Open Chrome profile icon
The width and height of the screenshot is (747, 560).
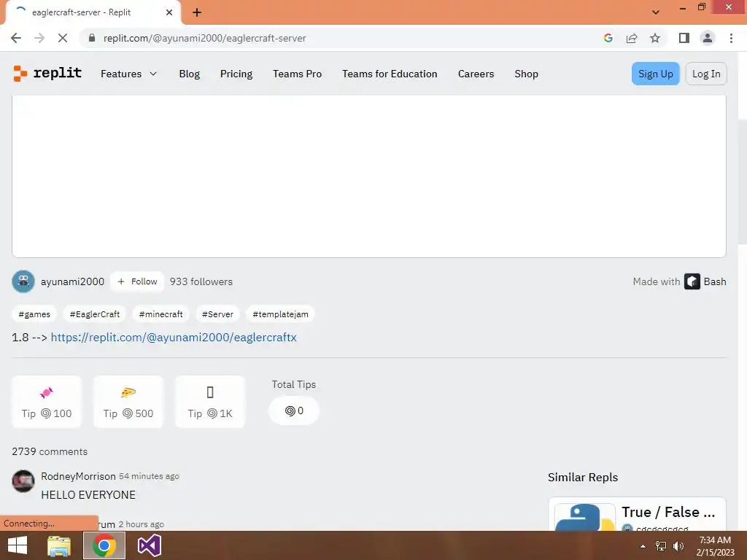(x=708, y=38)
